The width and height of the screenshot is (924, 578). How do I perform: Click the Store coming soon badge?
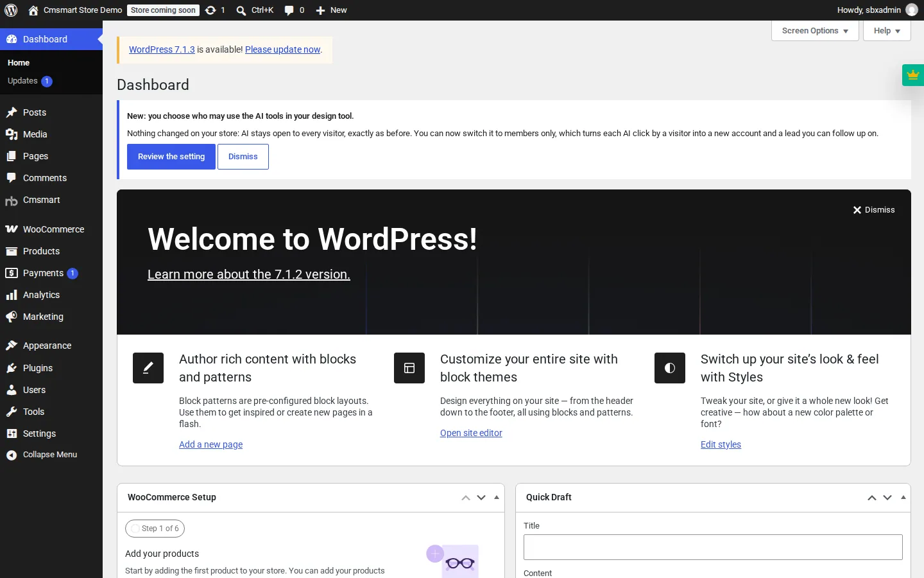[163, 10]
